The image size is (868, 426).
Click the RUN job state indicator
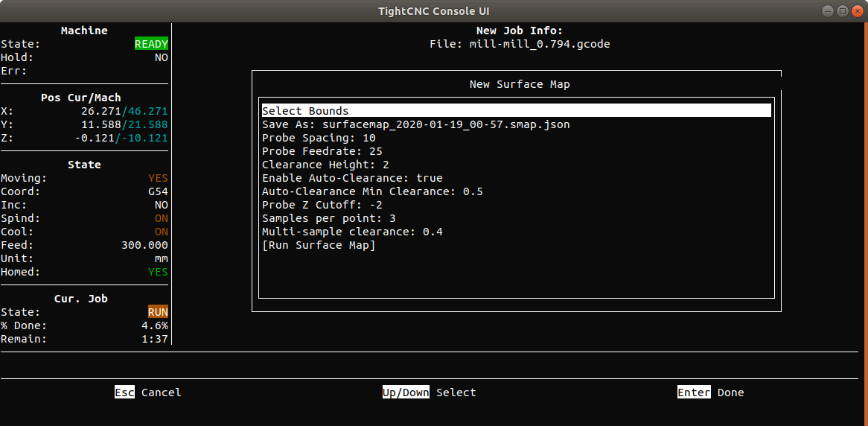pos(158,312)
